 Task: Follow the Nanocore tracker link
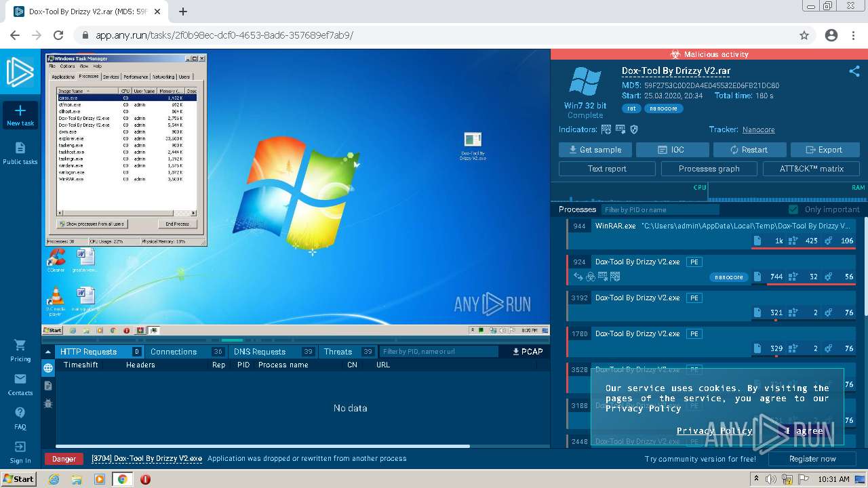(x=758, y=129)
